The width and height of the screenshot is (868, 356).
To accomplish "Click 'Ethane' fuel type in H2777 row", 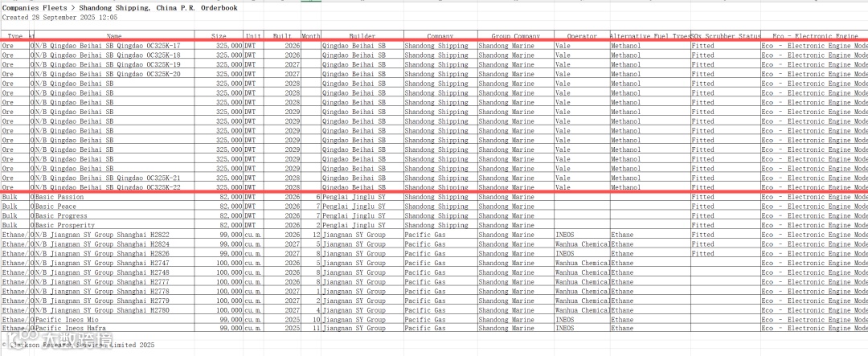I will pyautogui.click(x=650, y=282).
